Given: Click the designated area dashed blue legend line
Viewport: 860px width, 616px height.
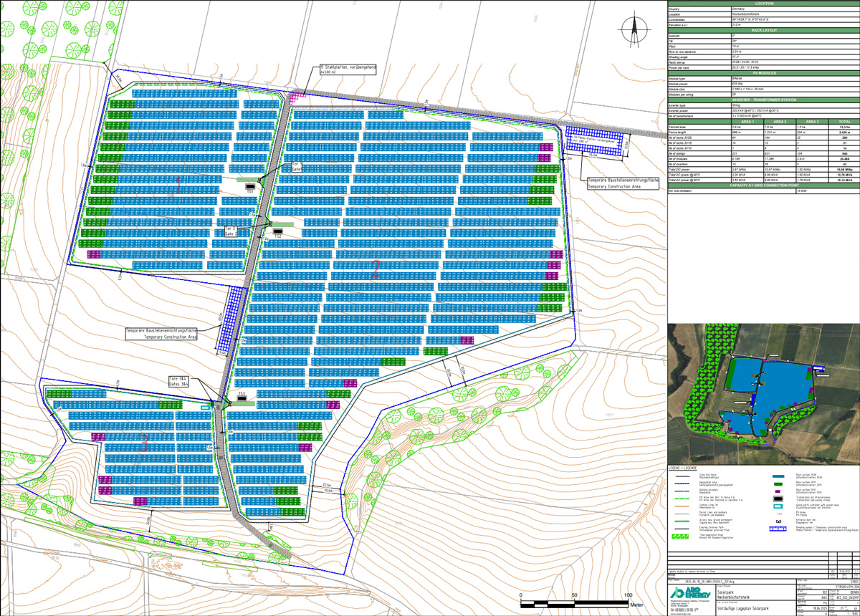Looking at the screenshot, I should click(x=682, y=483).
